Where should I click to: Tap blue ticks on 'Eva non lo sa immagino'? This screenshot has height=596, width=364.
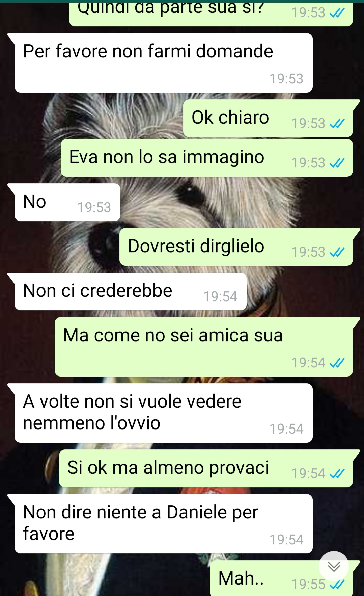[337, 163]
